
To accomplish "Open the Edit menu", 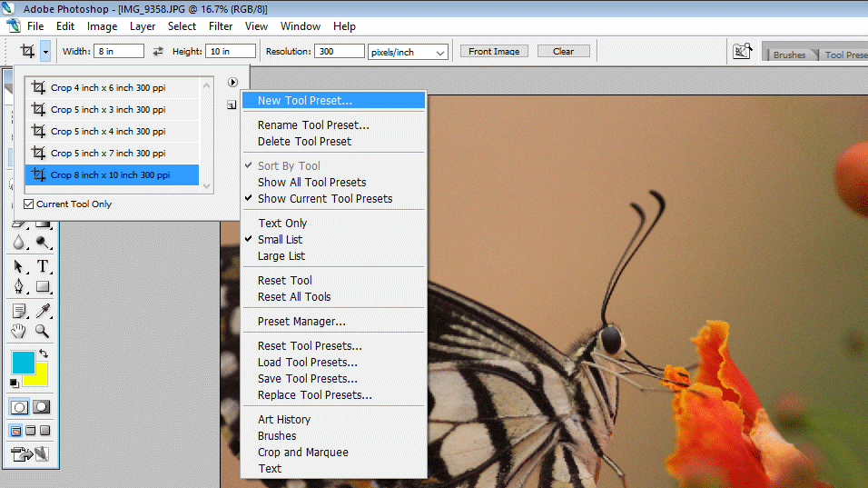I will coord(65,26).
